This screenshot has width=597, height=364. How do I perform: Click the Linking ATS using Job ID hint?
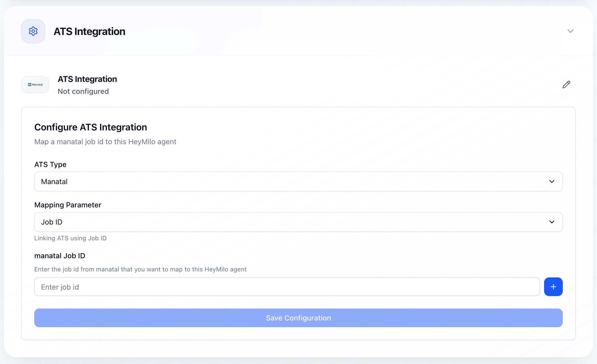click(x=70, y=238)
